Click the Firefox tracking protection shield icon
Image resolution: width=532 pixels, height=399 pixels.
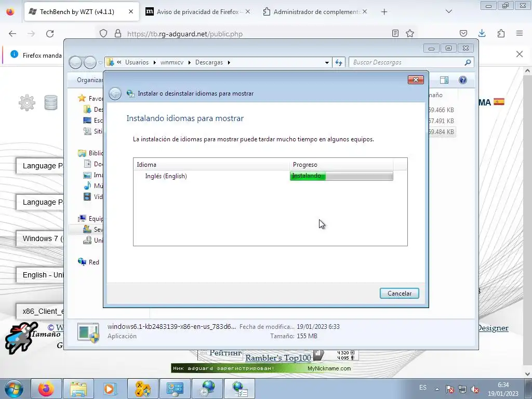coord(103,34)
